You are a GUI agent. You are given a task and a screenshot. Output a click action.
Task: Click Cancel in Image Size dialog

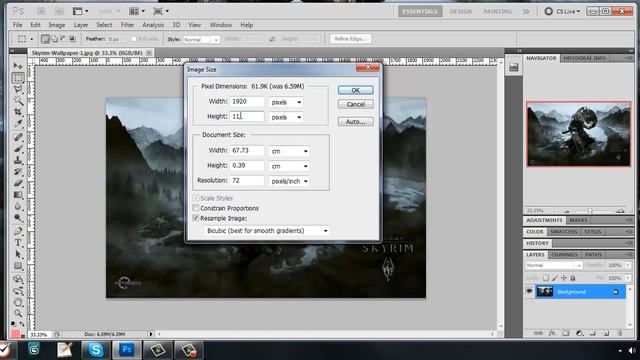(x=356, y=104)
